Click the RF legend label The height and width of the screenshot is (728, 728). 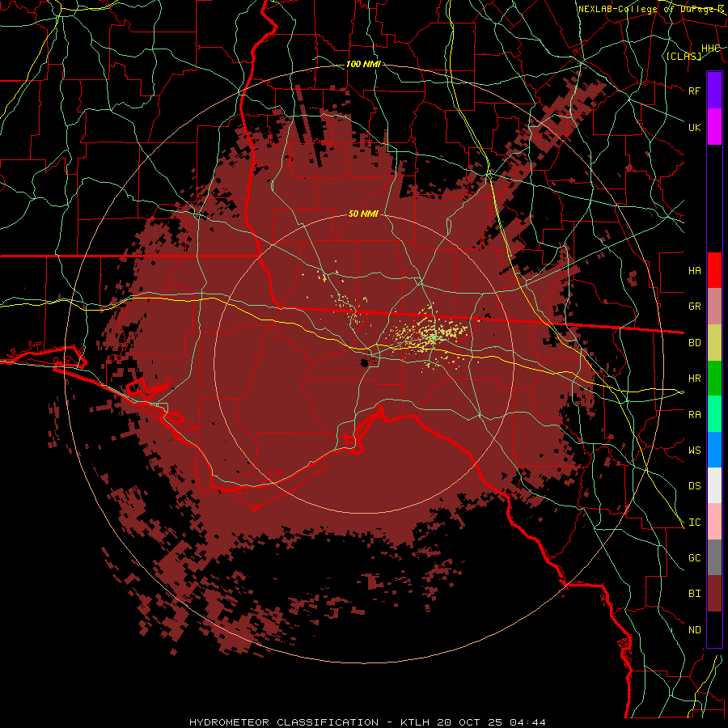(x=695, y=91)
